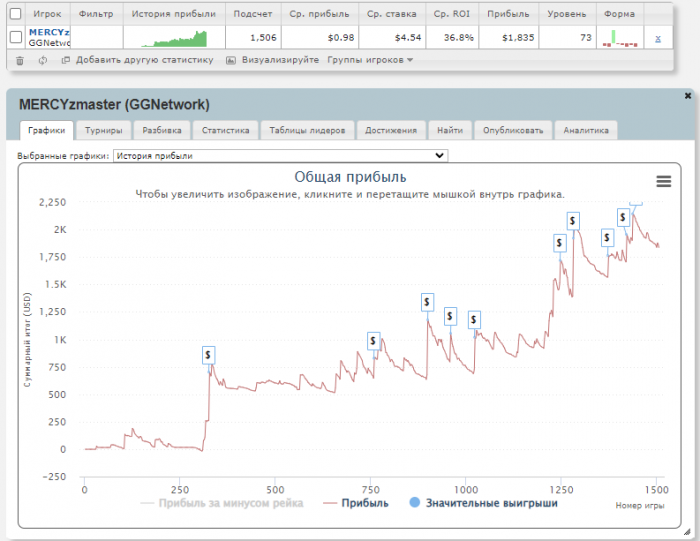Sort by Ср. ROI column header
The height and width of the screenshot is (541, 700).
452,14
